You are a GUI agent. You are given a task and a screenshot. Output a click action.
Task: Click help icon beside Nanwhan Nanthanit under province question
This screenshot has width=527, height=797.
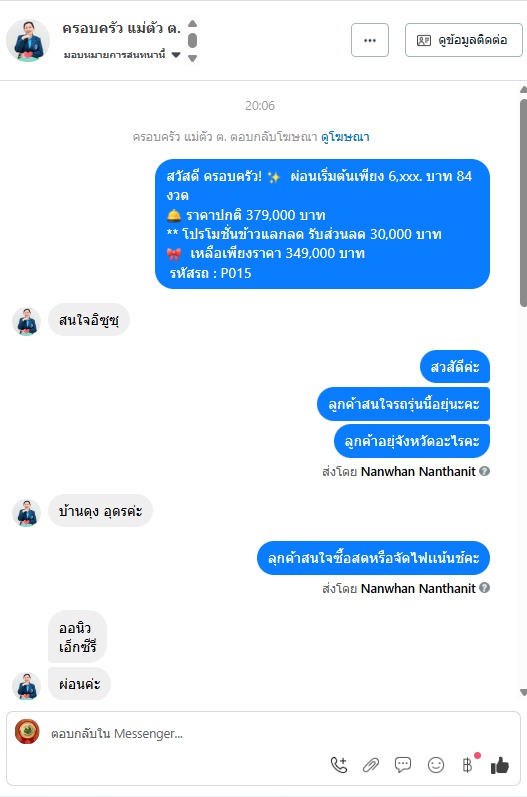pyautogui.click(x=485, y=471)
